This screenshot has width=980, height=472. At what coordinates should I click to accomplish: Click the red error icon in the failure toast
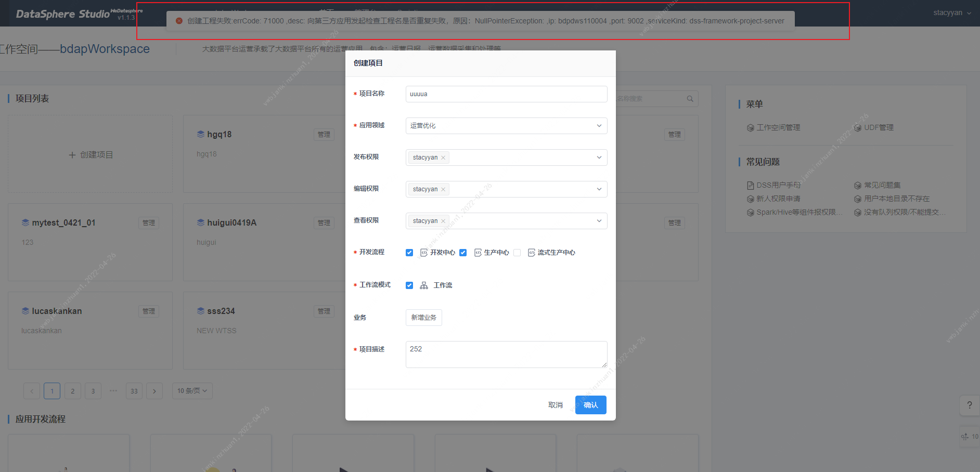click(179, 21)
